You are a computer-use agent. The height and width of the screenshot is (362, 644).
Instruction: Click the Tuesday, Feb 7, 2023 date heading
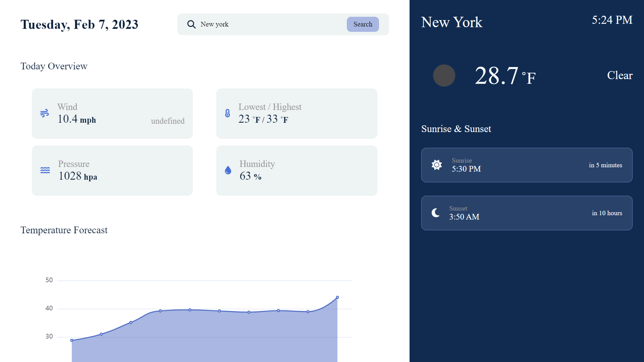[79, 24]
